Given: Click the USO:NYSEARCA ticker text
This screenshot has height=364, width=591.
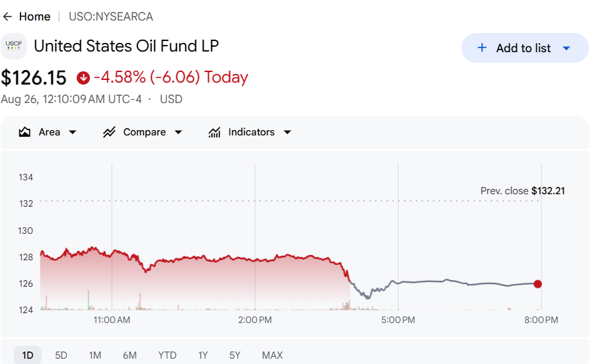Looking at the screenshot, I should point(111,17).
